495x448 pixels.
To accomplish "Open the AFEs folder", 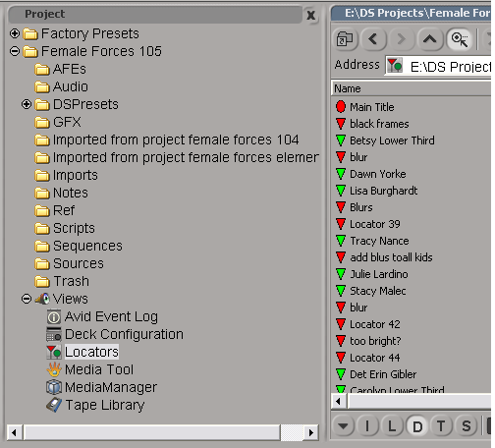I will (x=61, y=69).
